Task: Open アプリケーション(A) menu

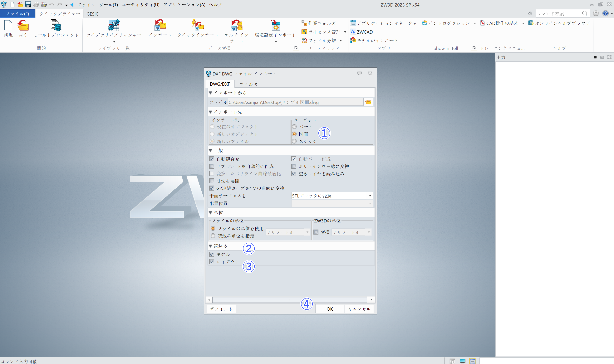Action: point(184,5)
